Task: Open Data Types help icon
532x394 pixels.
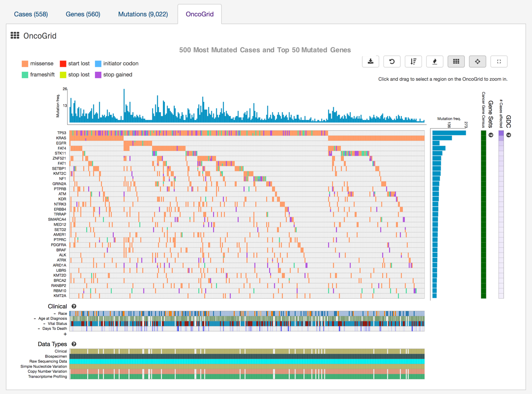Action: (x=74, y=344)
